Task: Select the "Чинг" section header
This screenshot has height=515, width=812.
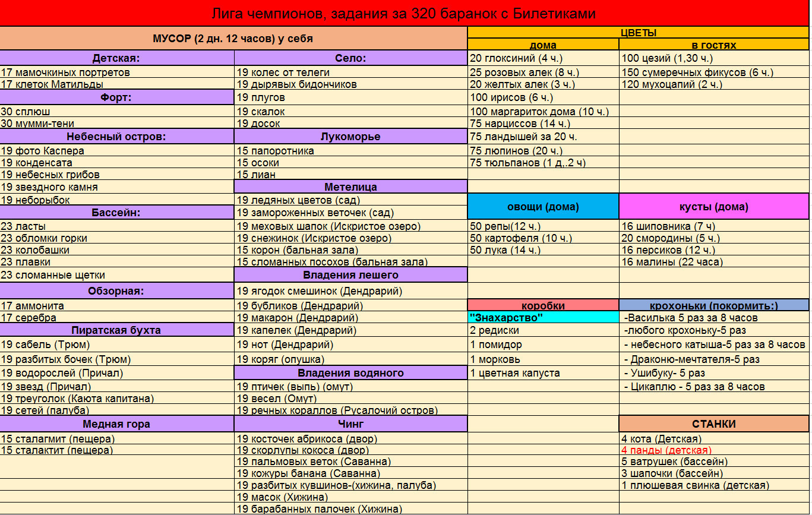Action: point(350,424)
